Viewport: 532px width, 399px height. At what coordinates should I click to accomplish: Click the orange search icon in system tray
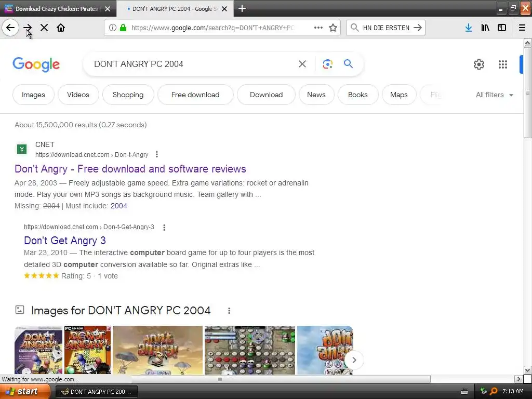pyautogui.click(x=494, y=391)
